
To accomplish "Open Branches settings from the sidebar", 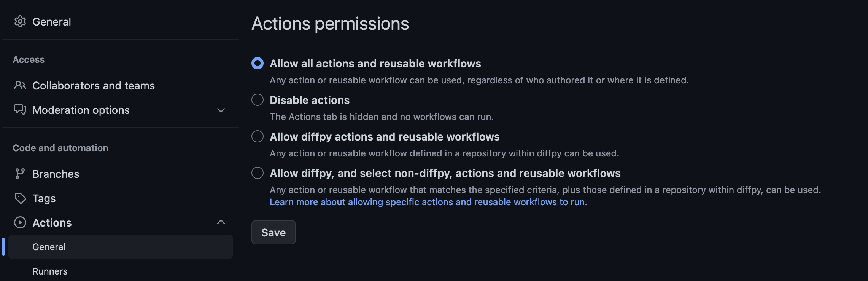I will (56, 174).
